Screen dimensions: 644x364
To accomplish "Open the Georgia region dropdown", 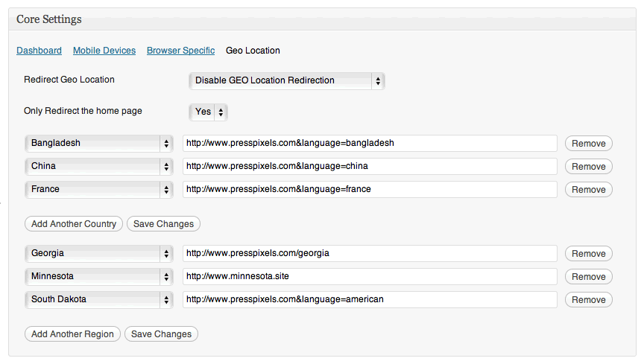I will tap(99, 253).
